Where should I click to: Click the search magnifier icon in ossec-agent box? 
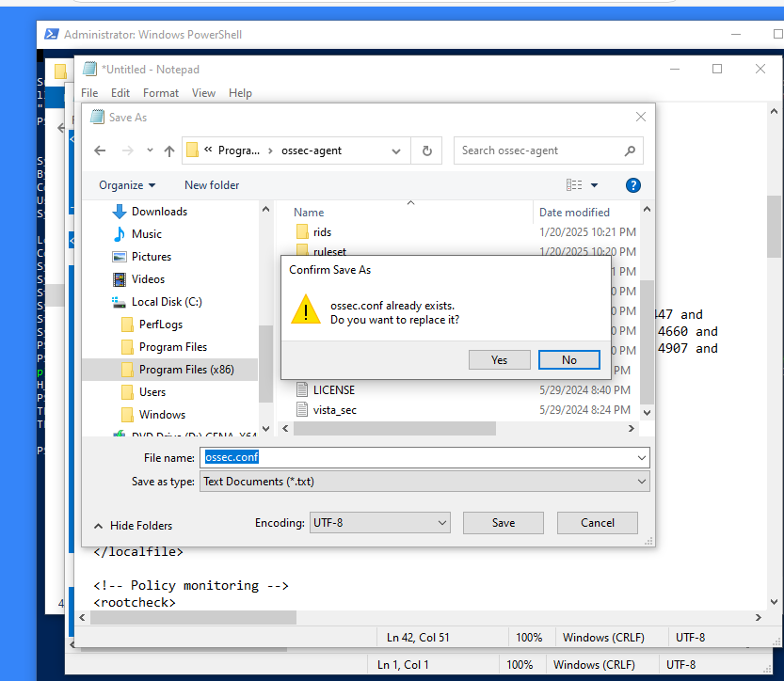[630, 150]
